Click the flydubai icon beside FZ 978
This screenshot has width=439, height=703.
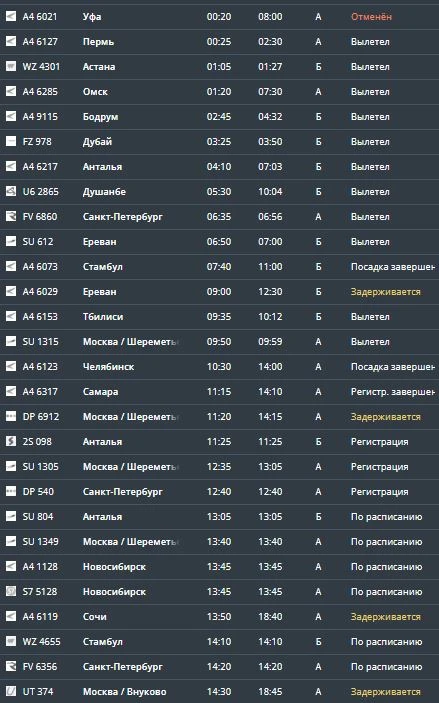(x=11, y=142)
